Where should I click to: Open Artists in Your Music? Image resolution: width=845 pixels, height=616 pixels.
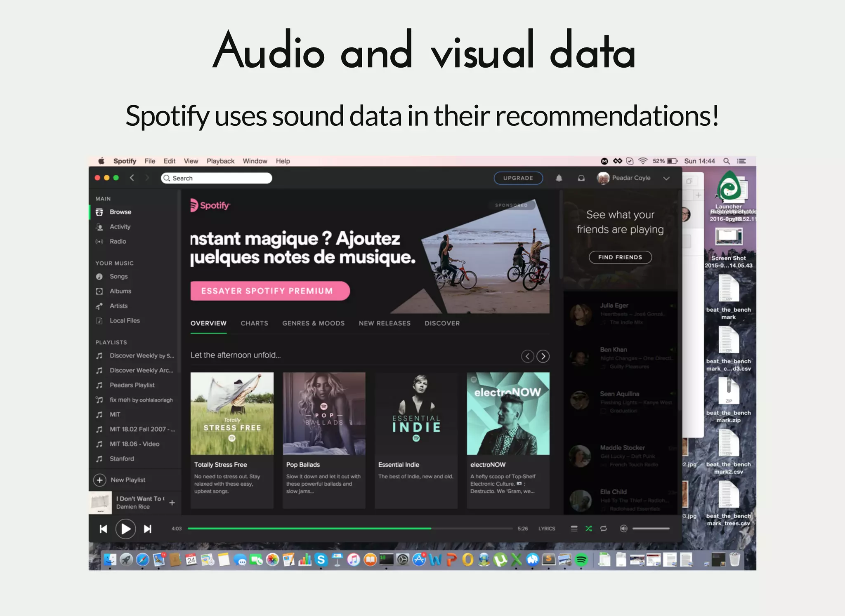118,306
